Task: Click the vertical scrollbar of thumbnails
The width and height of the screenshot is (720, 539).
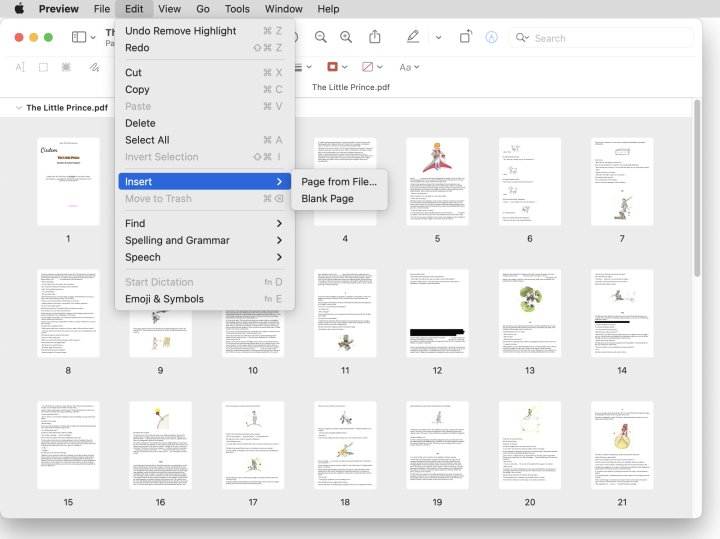Action: click(697, 188)
